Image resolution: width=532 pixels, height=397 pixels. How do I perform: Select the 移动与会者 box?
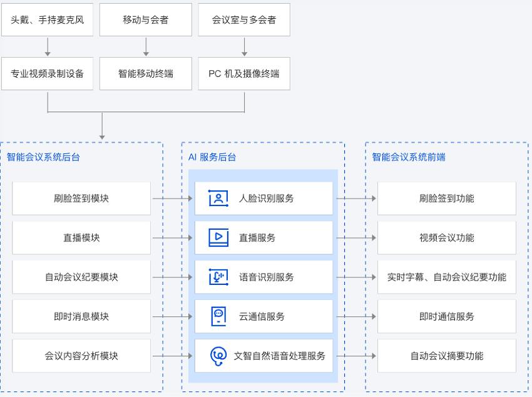pyautogui.click(x=146, y=19)
